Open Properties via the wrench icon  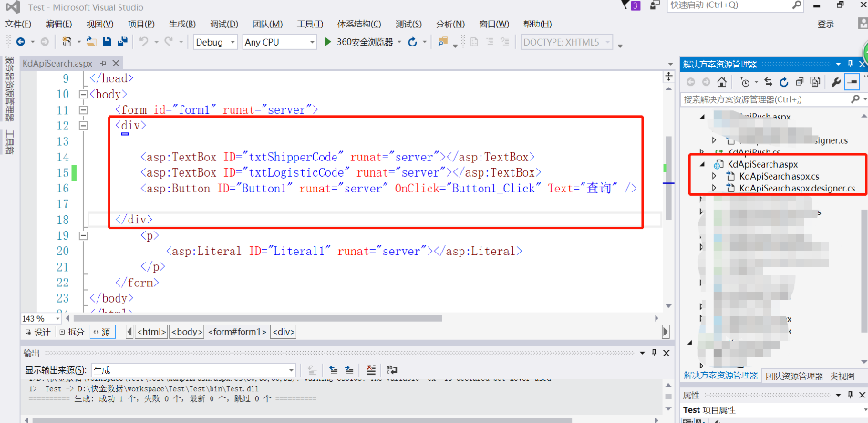click(x=836, y=82)
